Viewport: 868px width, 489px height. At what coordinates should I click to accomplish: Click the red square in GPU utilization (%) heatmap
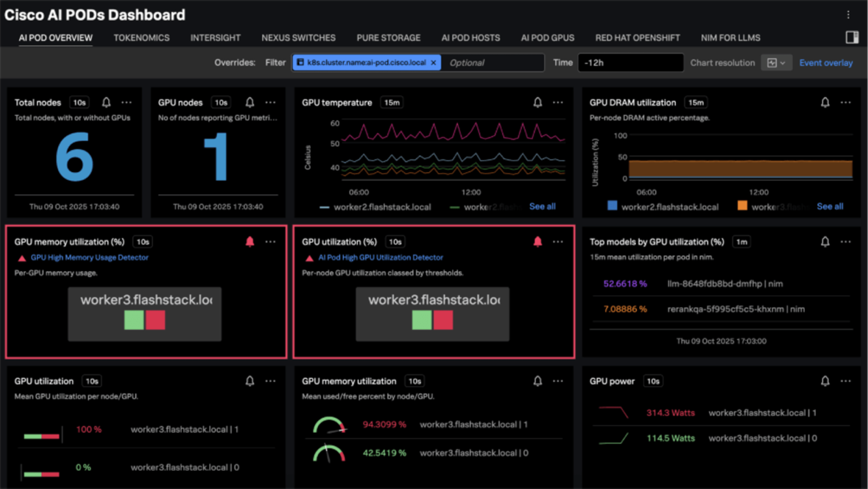point(443,320)
